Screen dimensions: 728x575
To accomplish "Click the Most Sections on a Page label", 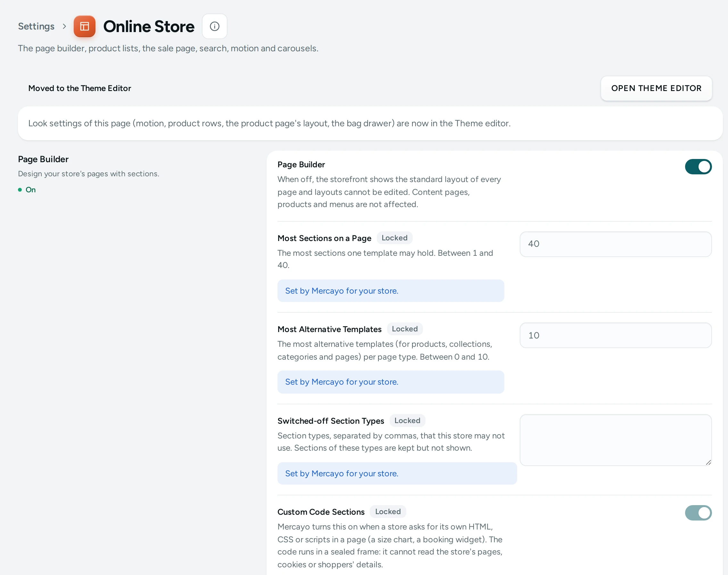I will (x=324, y=238).
